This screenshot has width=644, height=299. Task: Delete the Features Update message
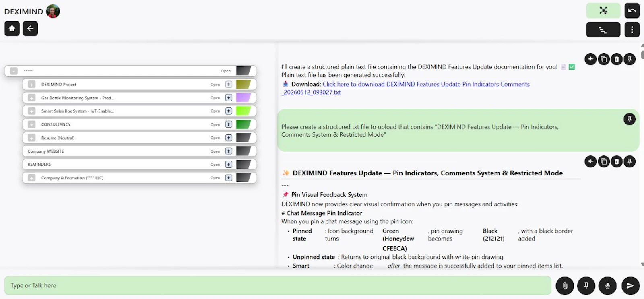pos(617,161)
